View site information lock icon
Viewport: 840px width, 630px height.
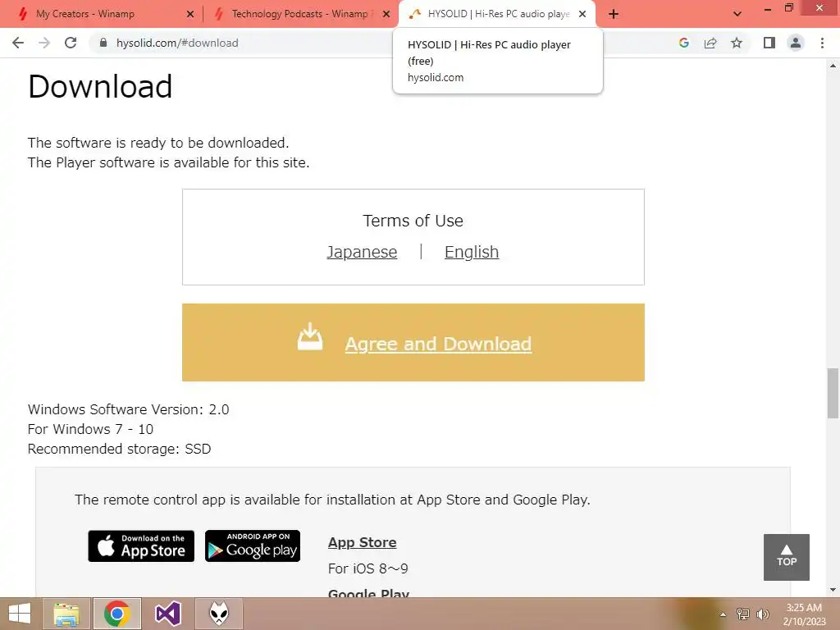click(103, 43)
